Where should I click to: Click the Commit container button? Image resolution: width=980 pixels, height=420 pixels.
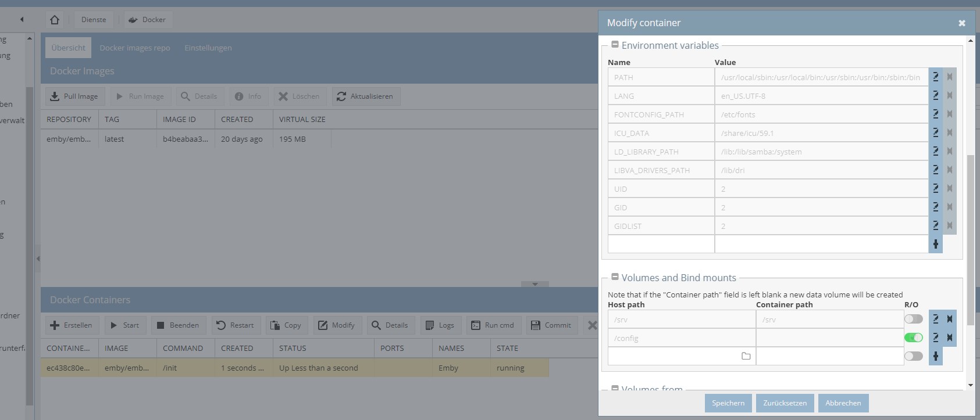pyautogui.click(x=552, y=325)
